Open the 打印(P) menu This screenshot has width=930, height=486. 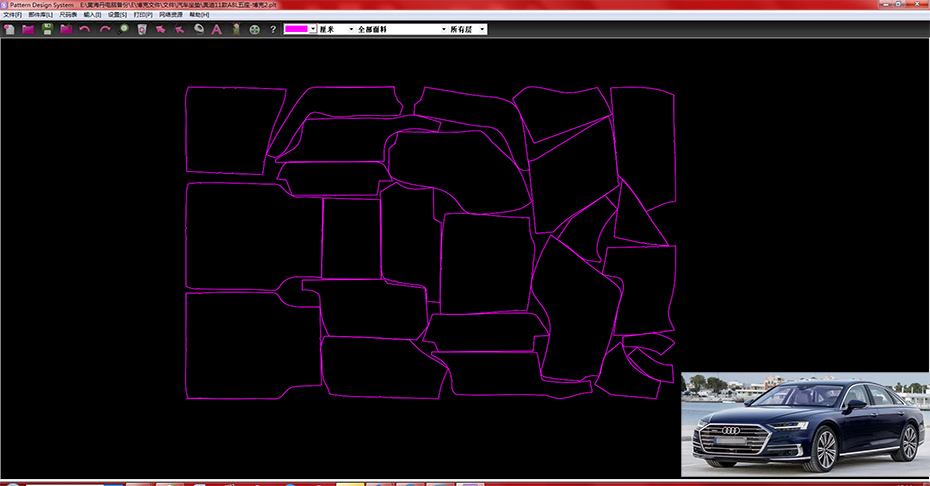[143, 15]
